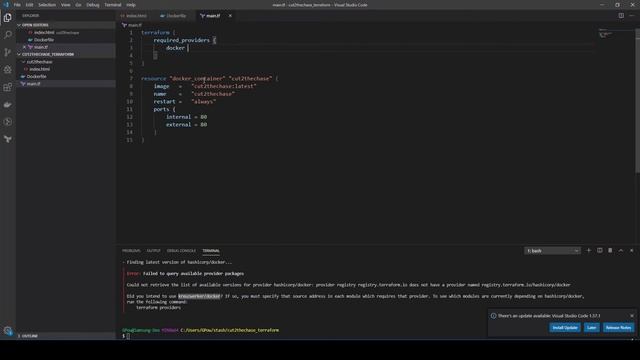The height and width of the screenshot is (360, 640).
Task: Open the Go menu
Action: pyautogui.click(x=78, y=5)
